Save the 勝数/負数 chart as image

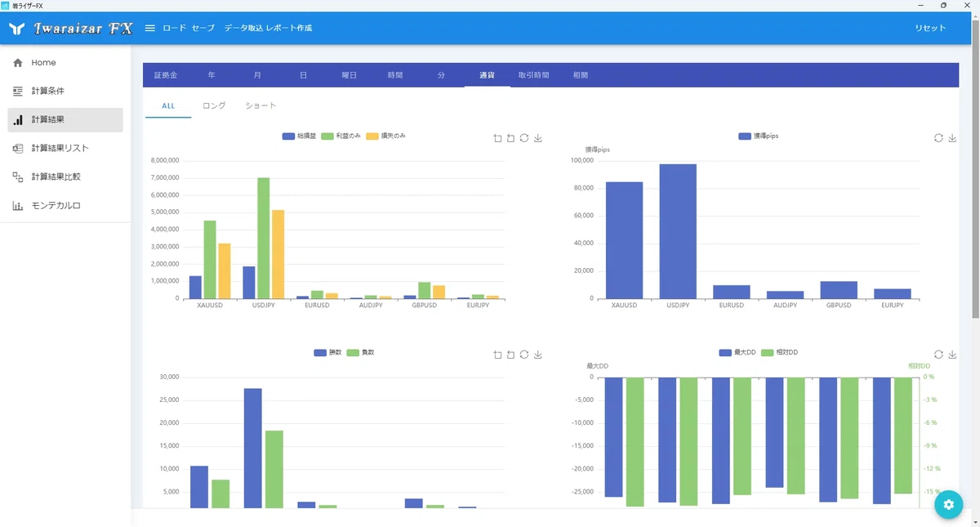point(537,355)
